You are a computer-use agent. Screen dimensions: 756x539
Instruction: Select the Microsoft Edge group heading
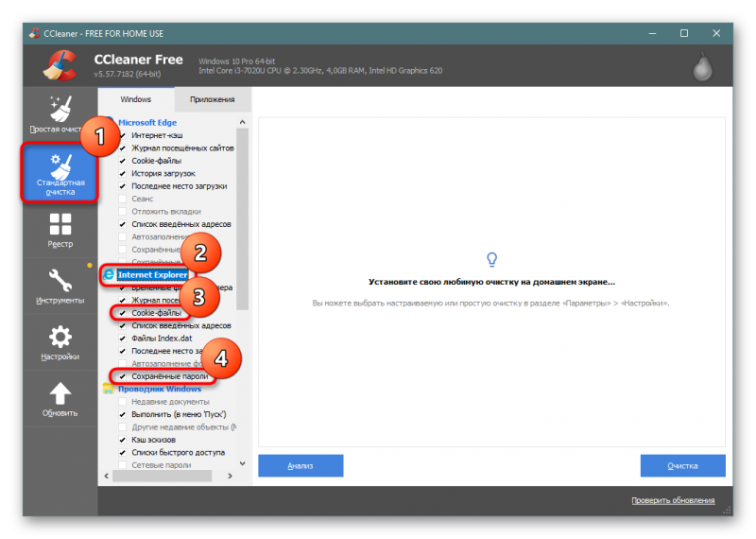pyautogui.click(x=147, y=123)
